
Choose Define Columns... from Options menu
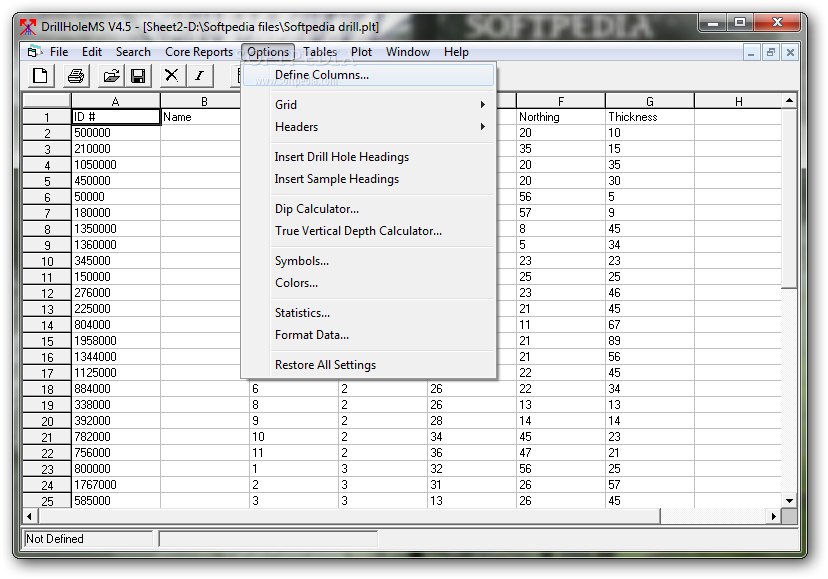(369, 75)
